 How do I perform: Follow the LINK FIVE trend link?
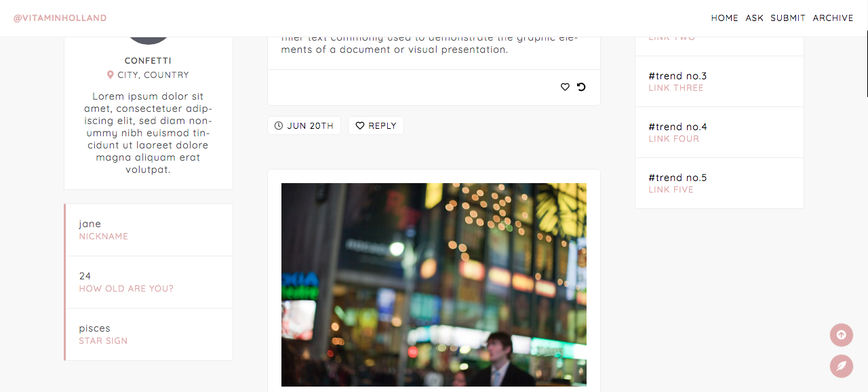pyautogui.click(x=671, y=190)
